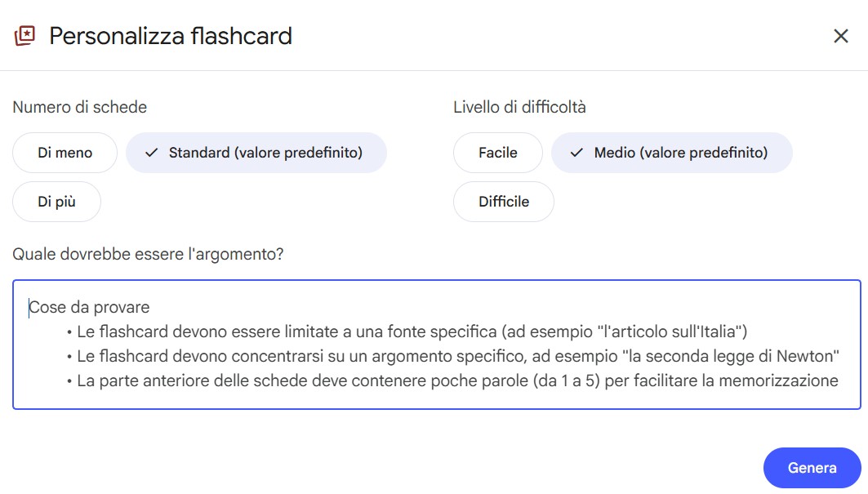Click the "Quale dovrebbe essere l'argomento?" label
Image resolution: width=868 pixels, height=494 pixels.
pyautogui.click(x=148, y=254)
